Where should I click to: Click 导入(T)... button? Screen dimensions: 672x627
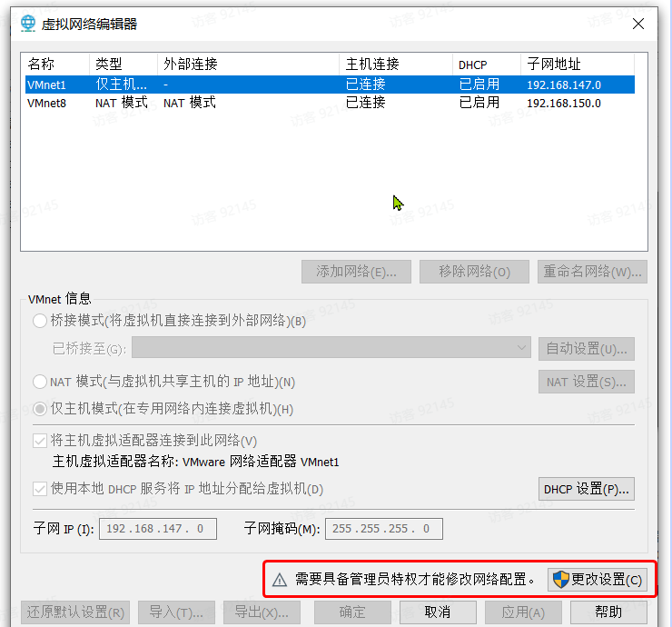coord(176,612)
